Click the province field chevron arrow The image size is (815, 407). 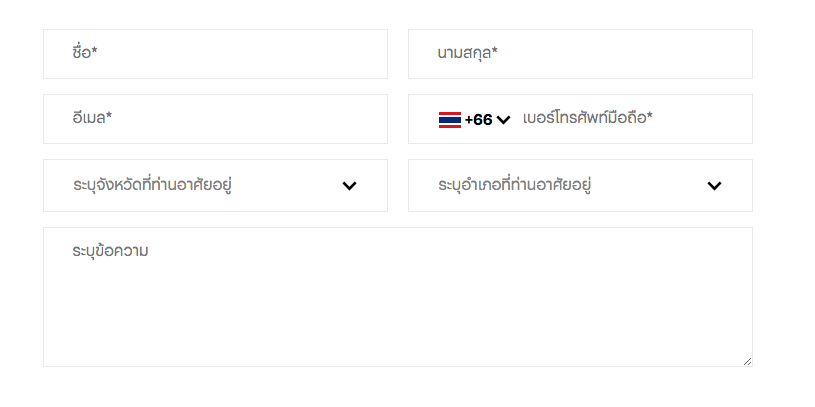pyautogui.click(x=349, y=185)
